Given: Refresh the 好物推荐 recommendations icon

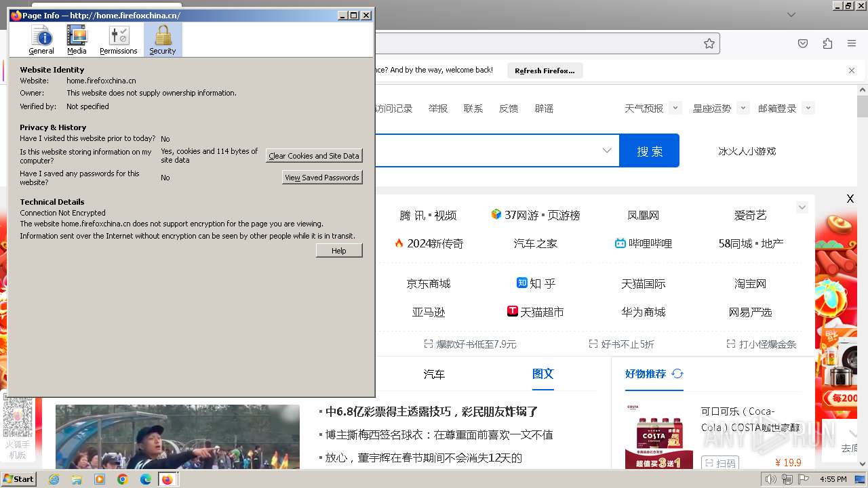Looking at the screenshot, I should (x=677, y=373).
